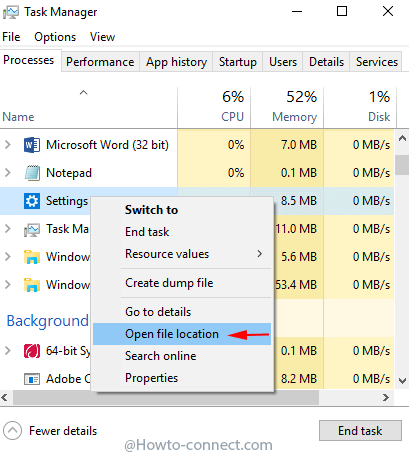Toggle sort arrow above Name column
The image size is (409, 452).
pos(83,93)
